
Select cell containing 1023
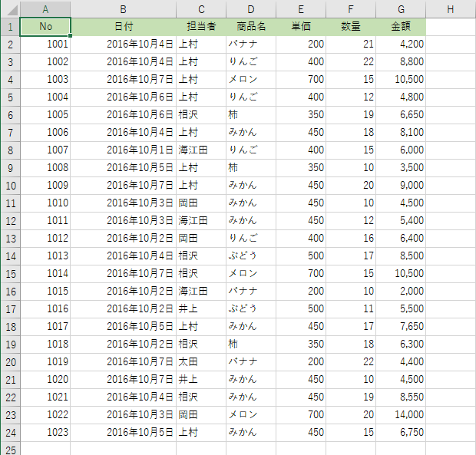tap(45, 433)
